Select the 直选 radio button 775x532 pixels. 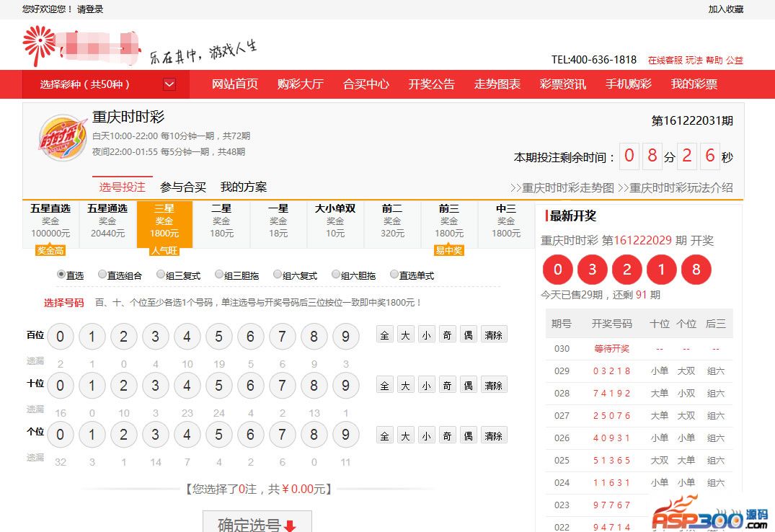[x=61, y=274]
